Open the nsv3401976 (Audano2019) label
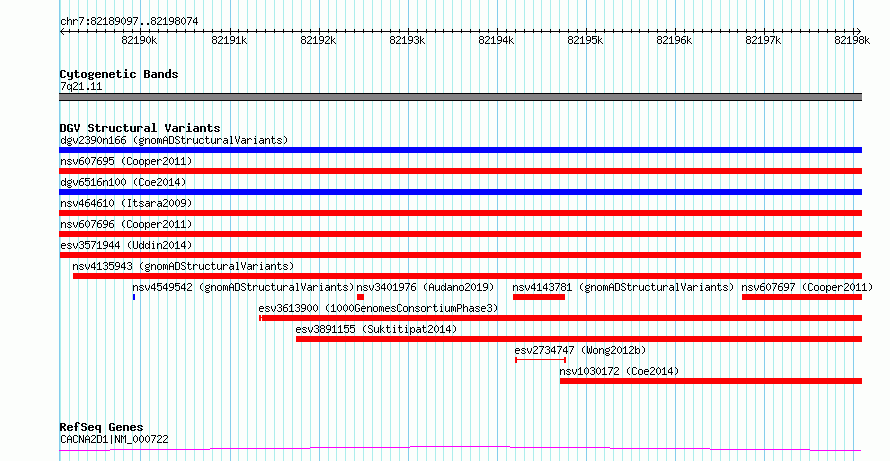Viewport: 890px width, 461px height. click(426, 287)
